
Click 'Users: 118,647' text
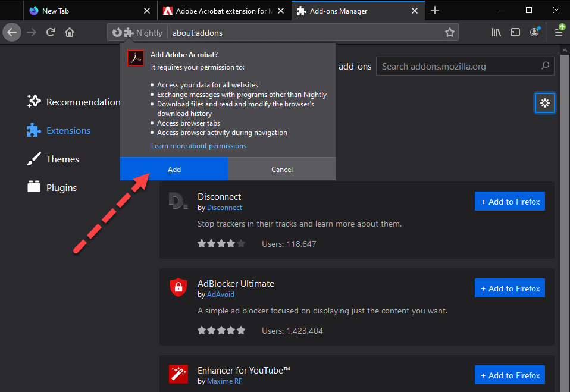coord(289,244)
